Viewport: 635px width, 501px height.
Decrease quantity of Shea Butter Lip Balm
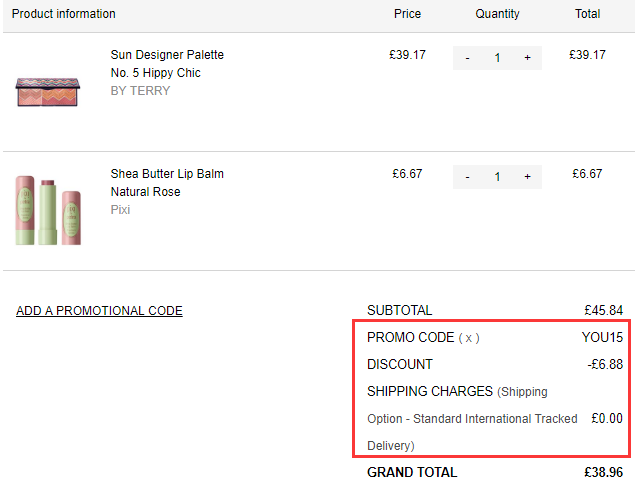click(x=467, y=177)
